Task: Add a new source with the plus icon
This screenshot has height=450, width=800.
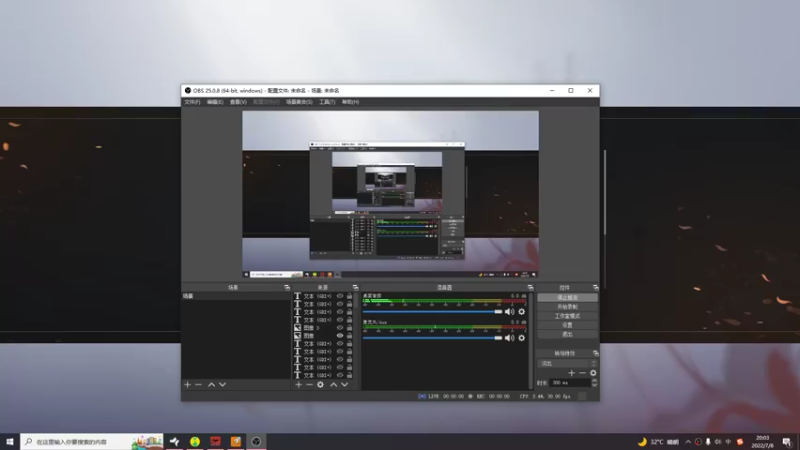Action: coord(298,385)
